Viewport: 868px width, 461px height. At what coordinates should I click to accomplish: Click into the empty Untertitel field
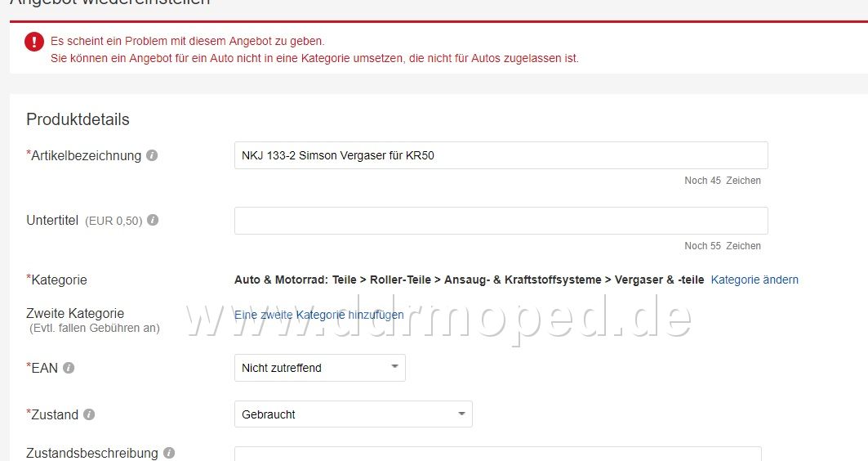pos(501,221)
